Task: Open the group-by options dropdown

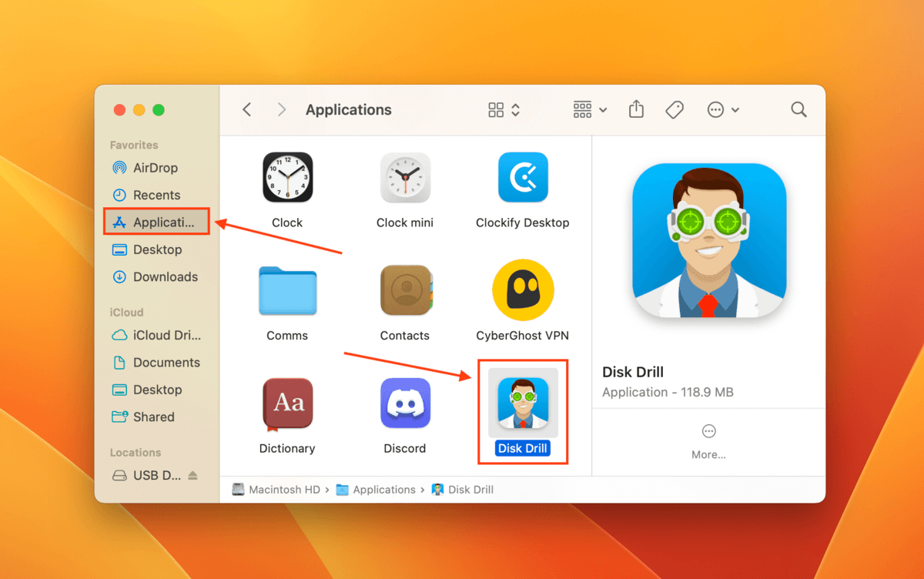Action: [591, 110]
